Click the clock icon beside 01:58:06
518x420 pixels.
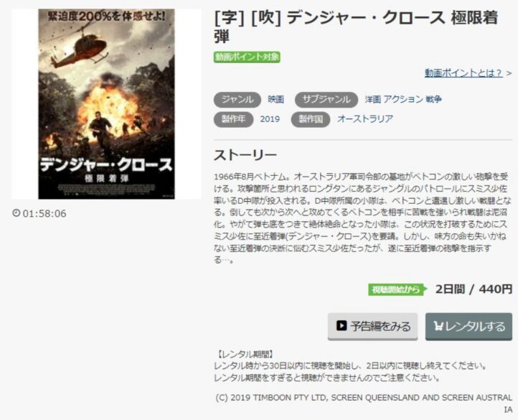[17, 213]
